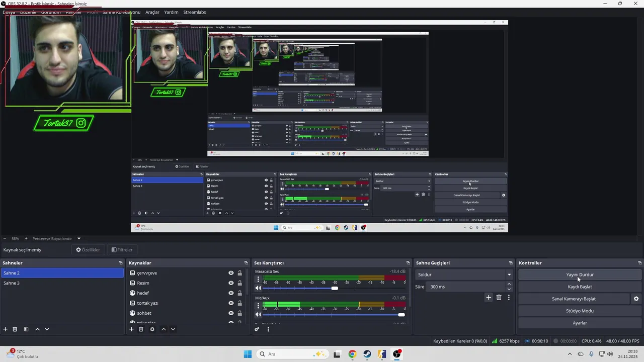Remove selected source trash icon in Kaynaklar
This screenshot has height=362, width=644.
[x=141, y=329]
